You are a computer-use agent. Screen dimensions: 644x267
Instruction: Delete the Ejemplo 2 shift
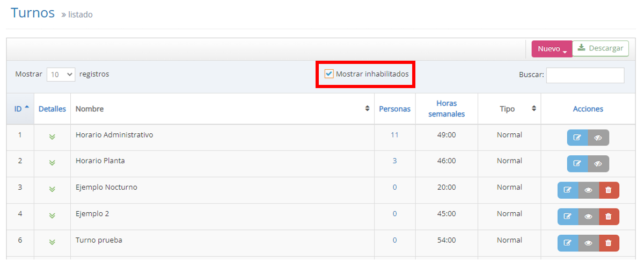click(609, 217)
